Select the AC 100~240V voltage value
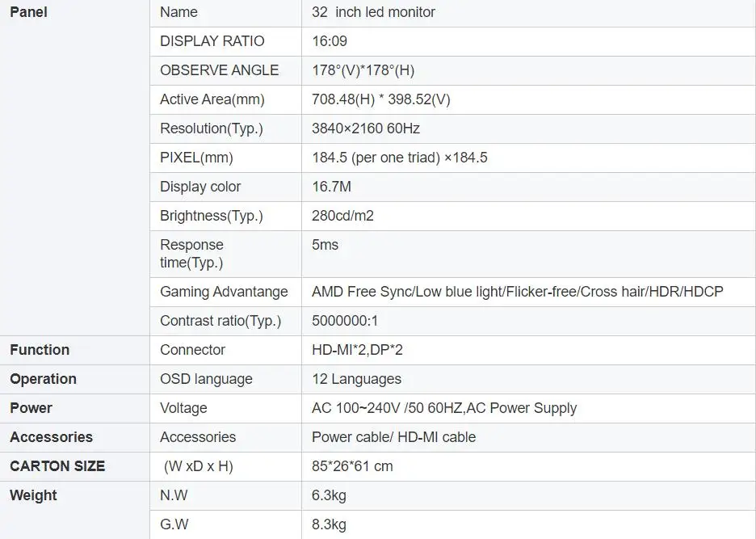 (x=443, y=408)
